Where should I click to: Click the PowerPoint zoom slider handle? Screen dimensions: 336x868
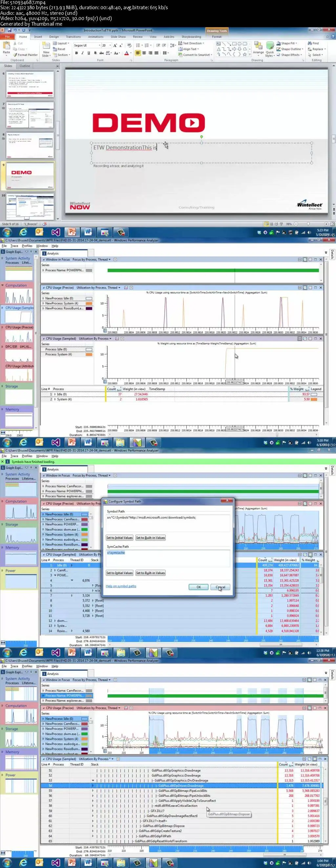point(308,224)
